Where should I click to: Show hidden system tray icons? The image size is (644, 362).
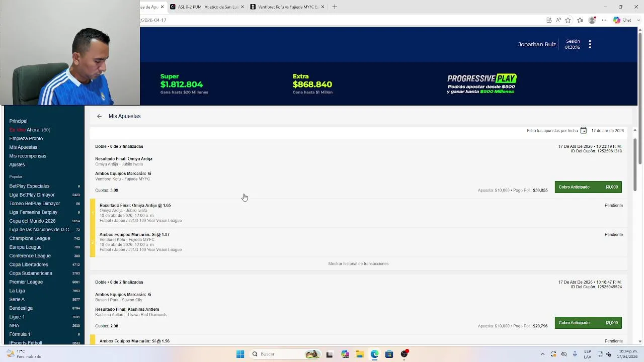point(542,354)
